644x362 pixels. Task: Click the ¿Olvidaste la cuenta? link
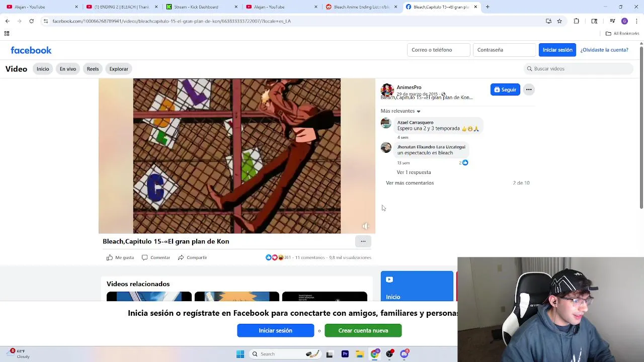pos(604,50)
